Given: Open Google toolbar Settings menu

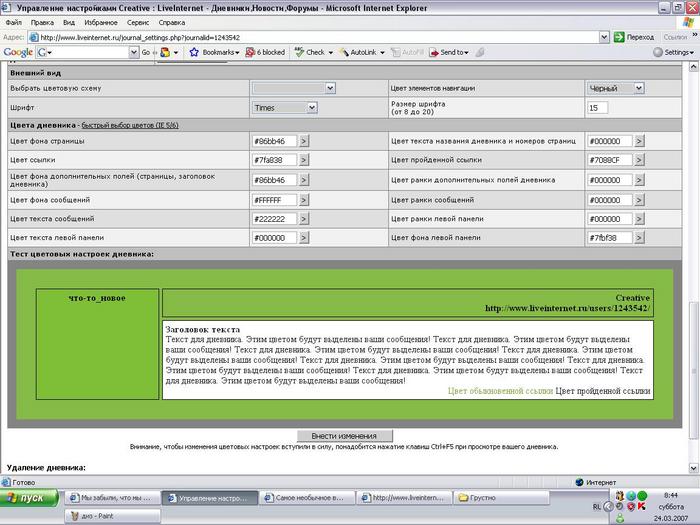Looking at the screenshot, I should click(x=674, y=52).
